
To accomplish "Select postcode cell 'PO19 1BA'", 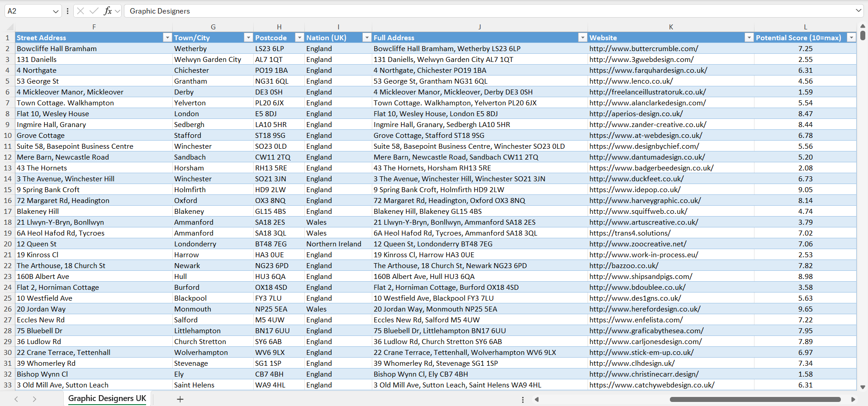I will (279, 71).
